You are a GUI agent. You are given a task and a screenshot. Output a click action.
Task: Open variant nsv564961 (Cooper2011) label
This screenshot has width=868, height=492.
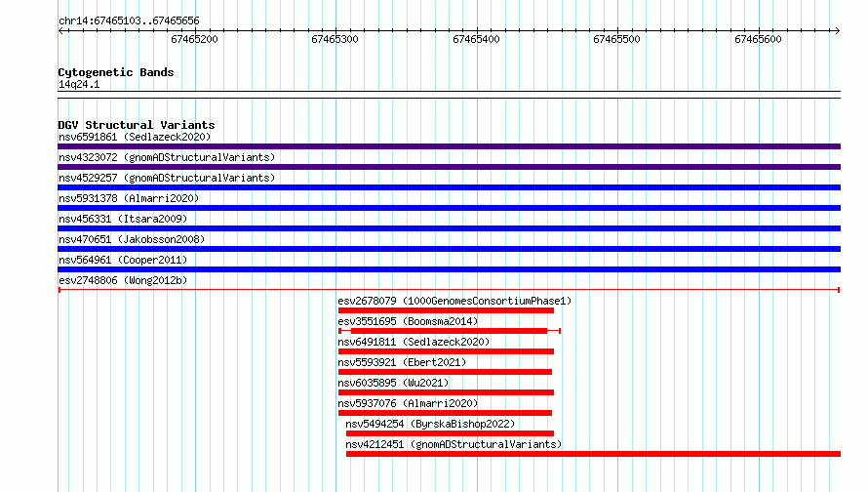point(123,260)
